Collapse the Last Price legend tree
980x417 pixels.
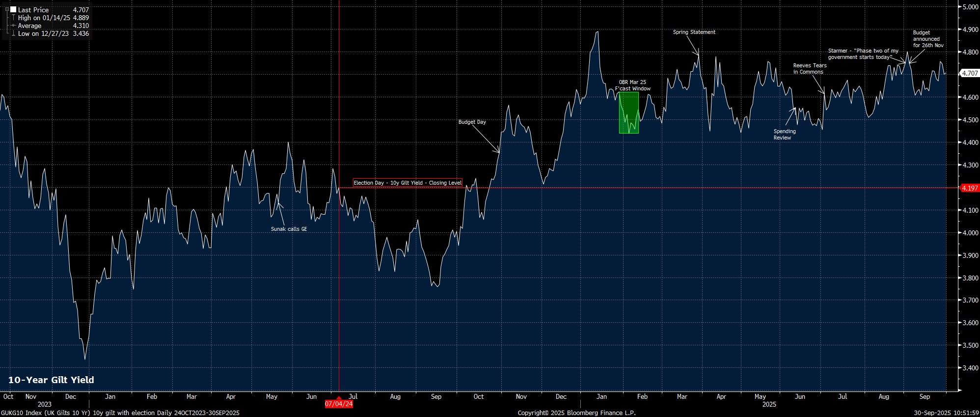pos(7,9)
